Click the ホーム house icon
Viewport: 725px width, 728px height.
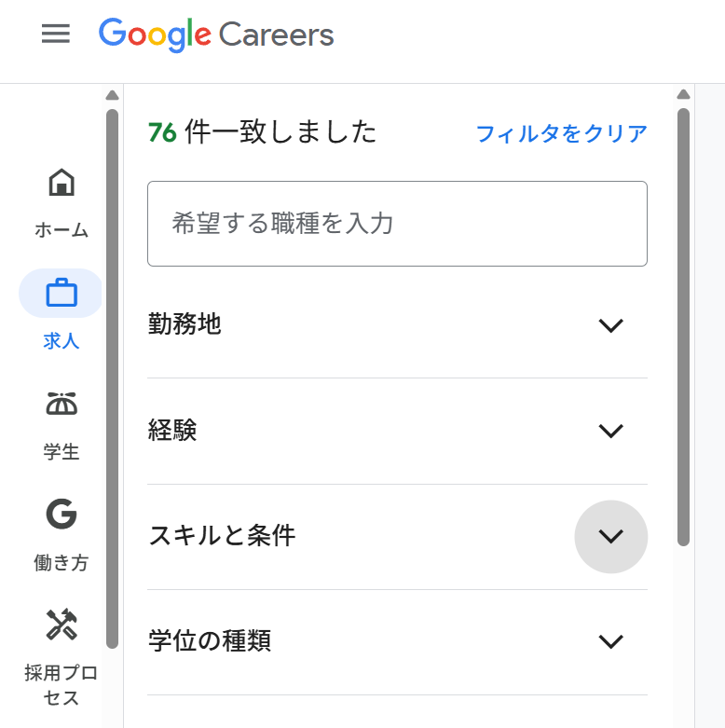tap(62, 183)
